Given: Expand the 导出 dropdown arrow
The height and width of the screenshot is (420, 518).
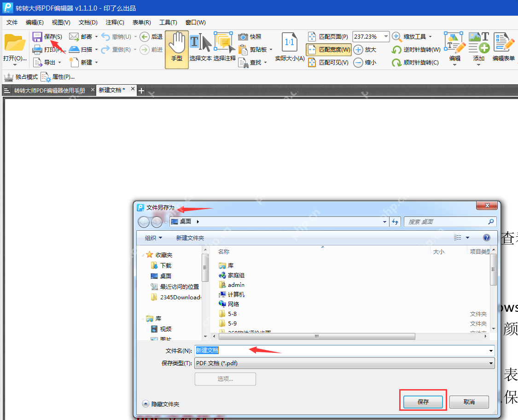Looking at the screenshot, I should coord(60,63).
